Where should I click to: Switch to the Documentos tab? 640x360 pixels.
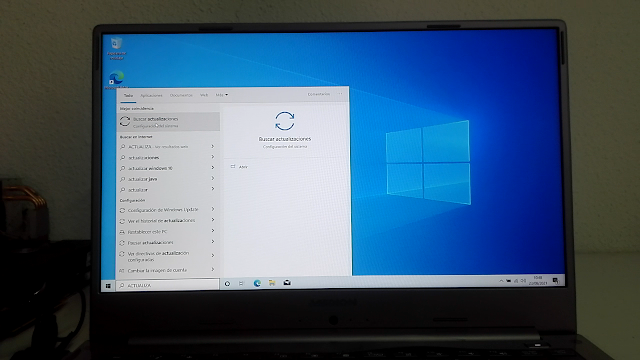click(x=181, y=95)
